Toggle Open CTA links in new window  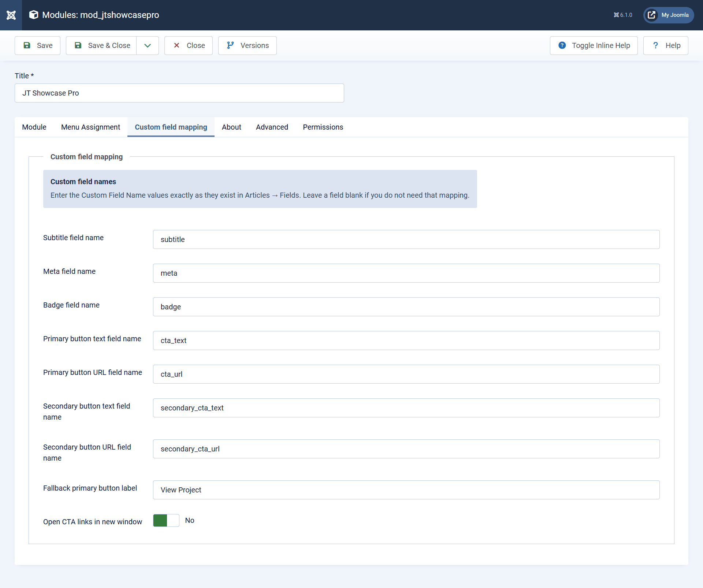tap(166, 520)
